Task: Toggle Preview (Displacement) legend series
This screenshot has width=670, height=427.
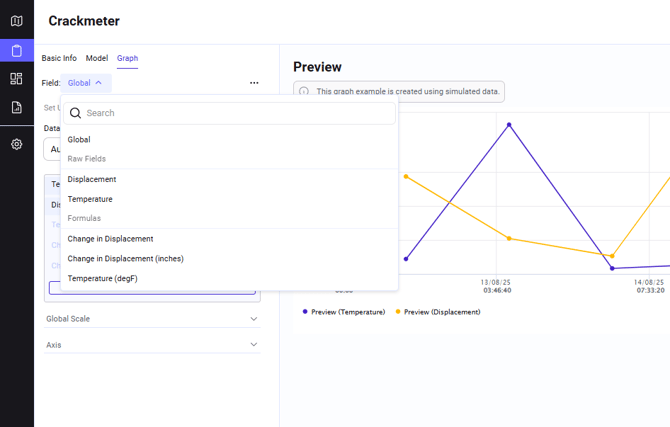Action: coord(438,312)
